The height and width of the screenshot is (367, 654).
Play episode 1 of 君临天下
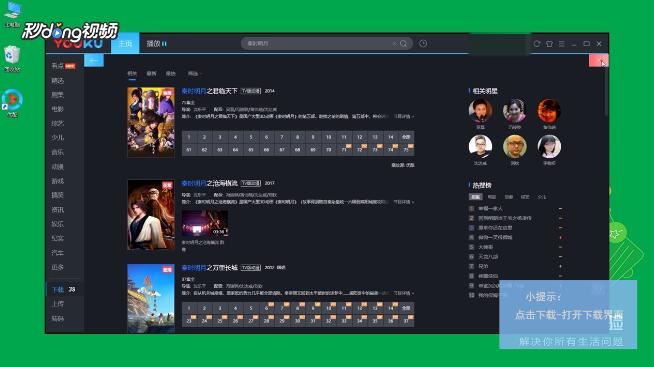pos(189,137)
